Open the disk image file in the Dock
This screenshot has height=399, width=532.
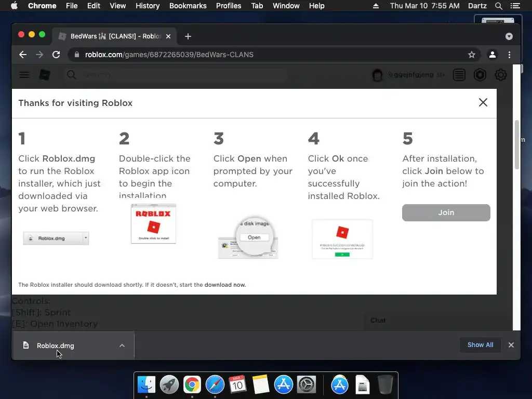362,384
